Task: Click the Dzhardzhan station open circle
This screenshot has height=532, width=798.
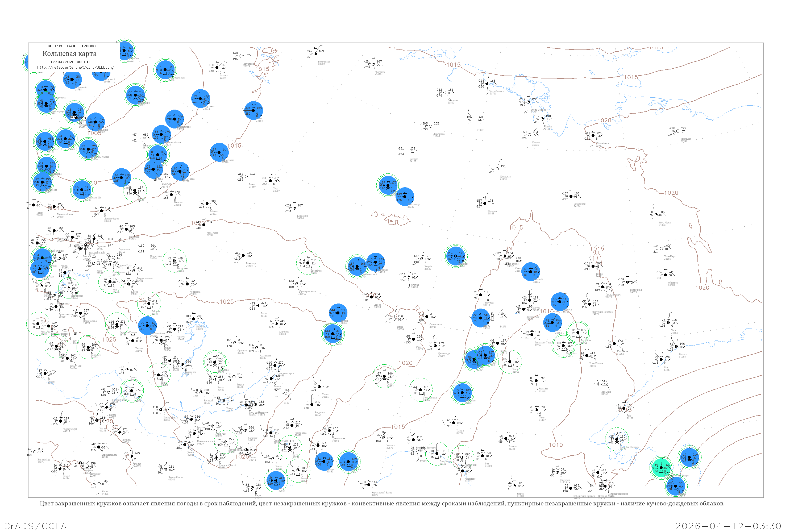Action: tap(497, 169)
